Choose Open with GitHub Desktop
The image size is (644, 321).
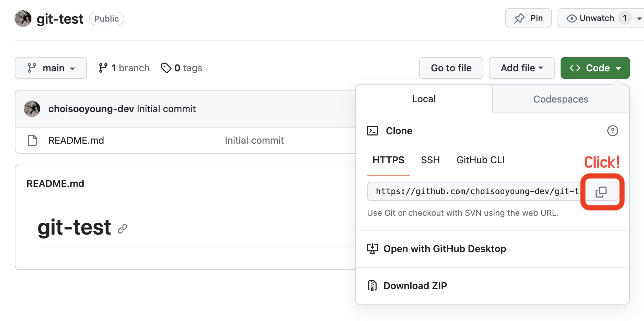(493, 249)
